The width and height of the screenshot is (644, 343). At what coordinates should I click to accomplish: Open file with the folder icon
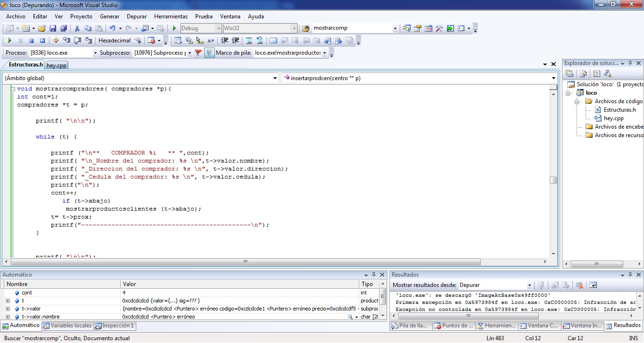coord(42,29)
